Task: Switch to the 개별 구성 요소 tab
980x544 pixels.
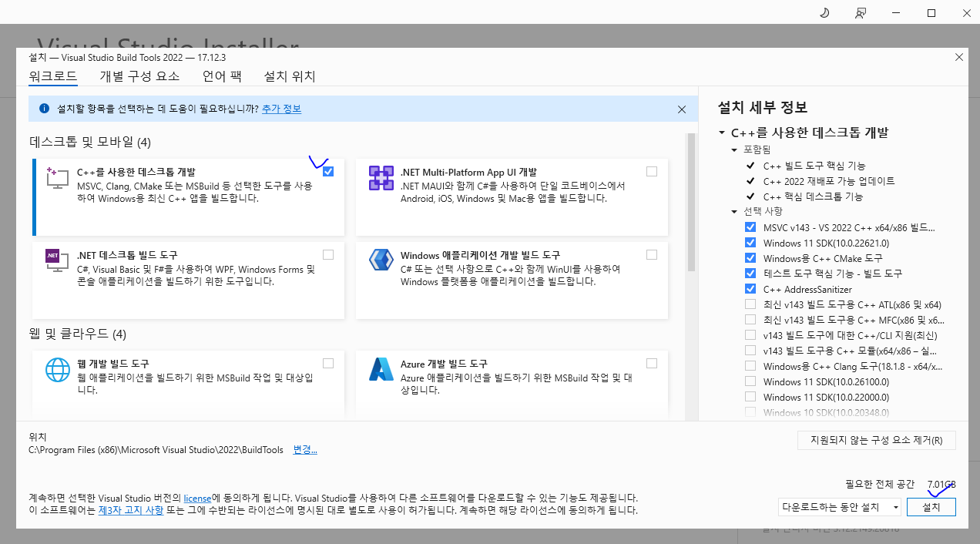Action: [139, 76]
